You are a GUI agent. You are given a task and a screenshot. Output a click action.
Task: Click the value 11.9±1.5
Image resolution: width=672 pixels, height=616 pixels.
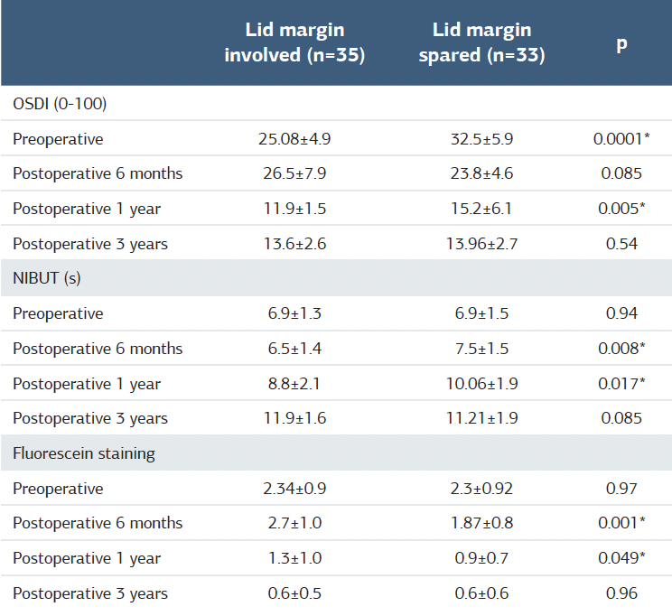pyautogui.click(x=294, y=209)
